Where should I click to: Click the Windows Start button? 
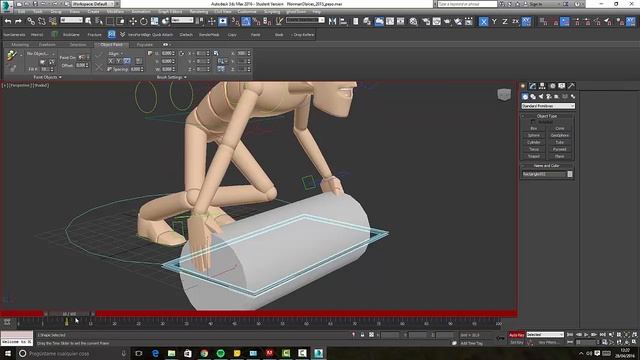pyautogui.click(x=8, y=353)
